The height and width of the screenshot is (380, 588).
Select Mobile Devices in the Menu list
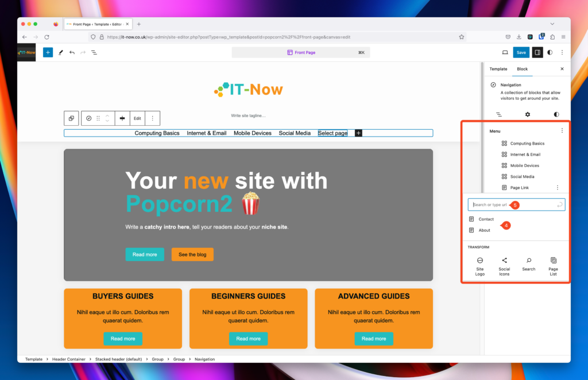click(x=524, y=166)
